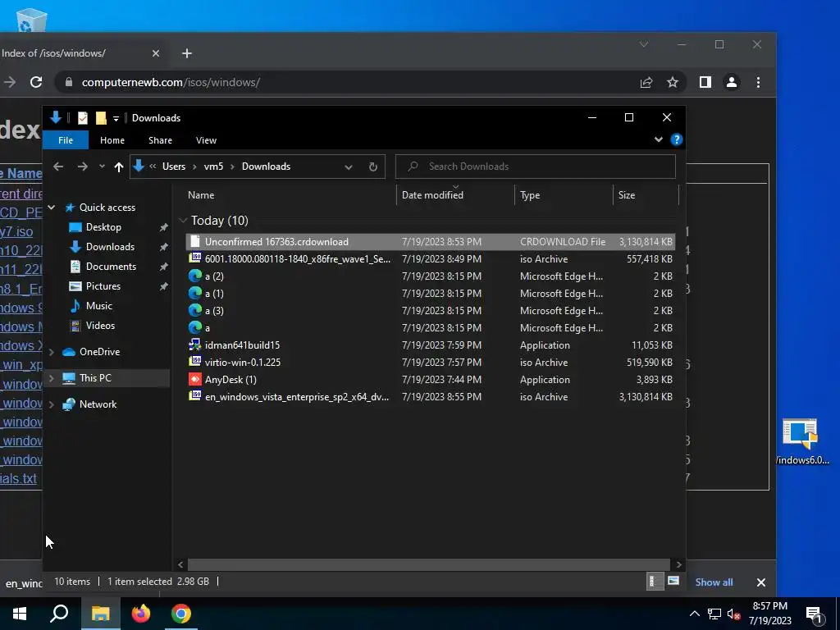Viewport: 840px width, 630px height.
Task: Open the Share ribbon tab
Action: [160, 140]
